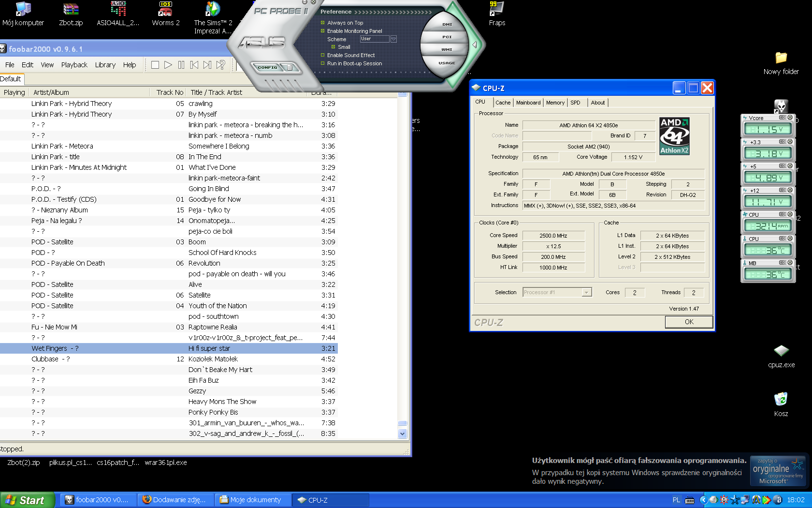Click OK in the CPU-Z window
This screenshot has width=812, height=508.
689,322
